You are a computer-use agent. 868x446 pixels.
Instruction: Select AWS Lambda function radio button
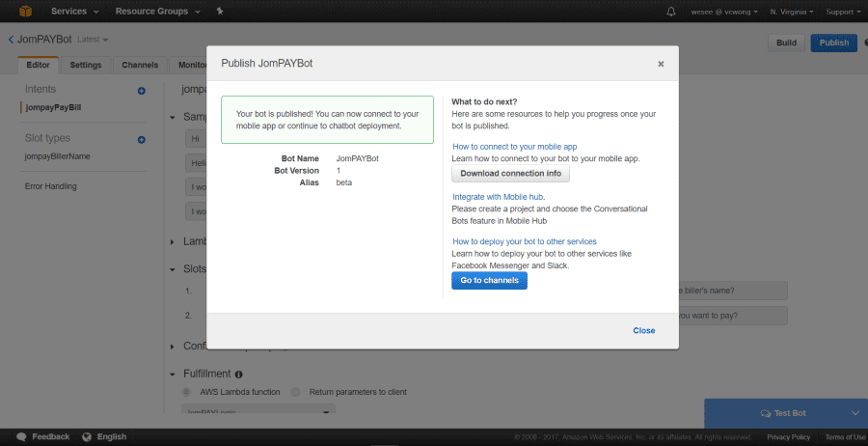coord(186,392)
